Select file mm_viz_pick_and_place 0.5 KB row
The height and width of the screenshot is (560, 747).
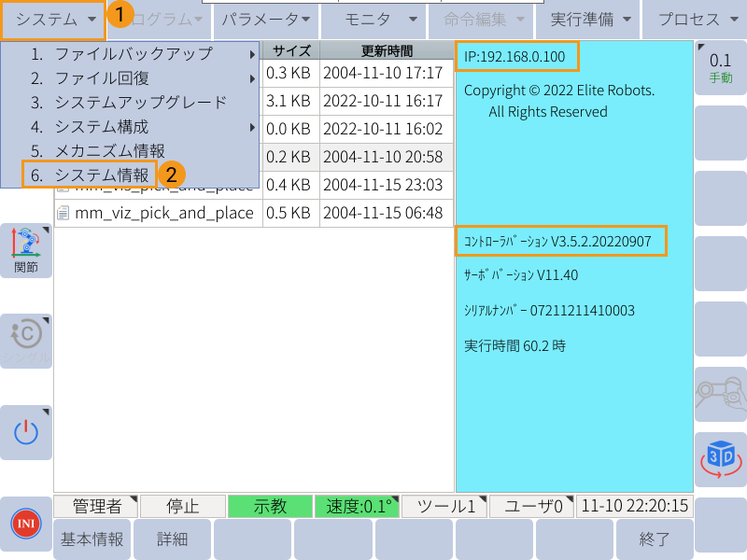click(254, 213)
